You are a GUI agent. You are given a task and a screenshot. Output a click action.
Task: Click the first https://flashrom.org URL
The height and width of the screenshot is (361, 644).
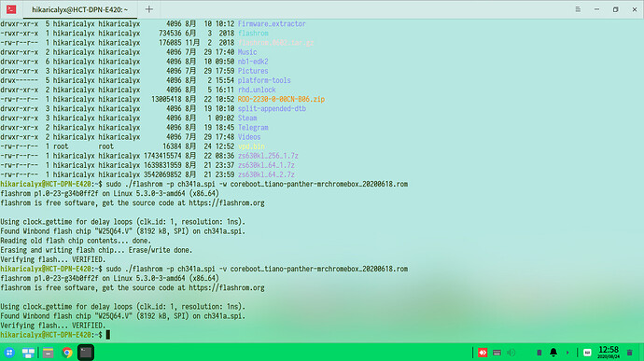[227, 202]
